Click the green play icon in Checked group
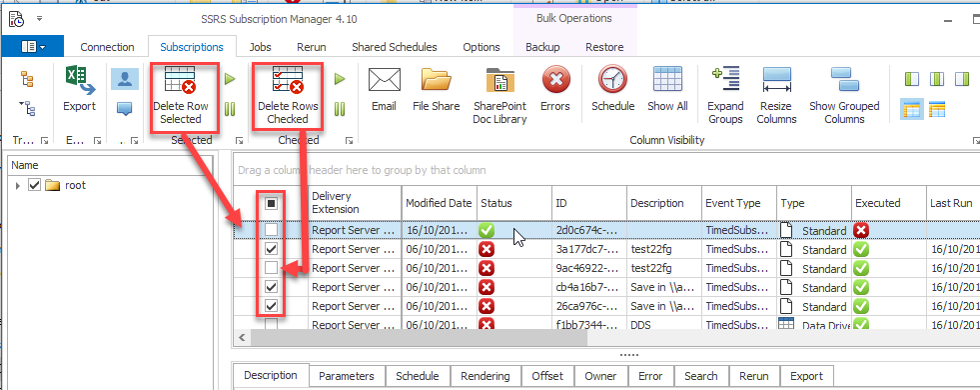 [340, 79]
